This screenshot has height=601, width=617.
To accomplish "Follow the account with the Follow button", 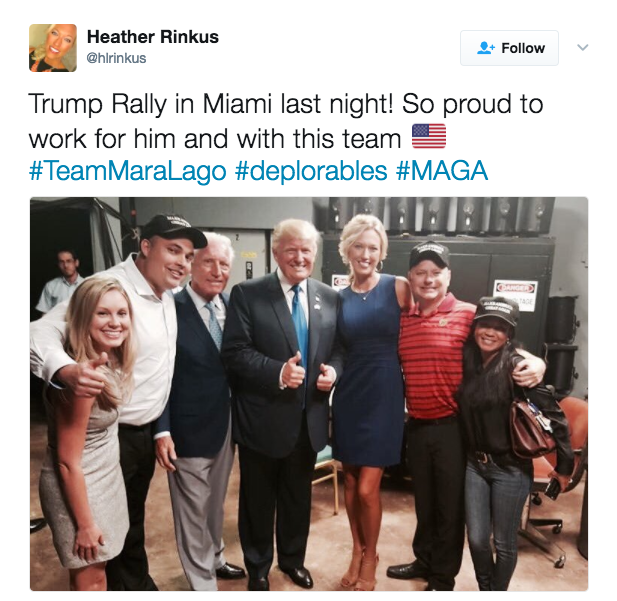I will click(509, 48).
